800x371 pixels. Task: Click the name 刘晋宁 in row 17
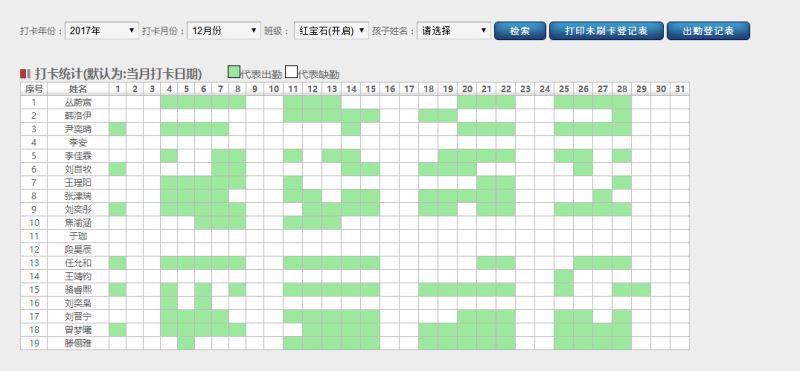tap(78, 316)
